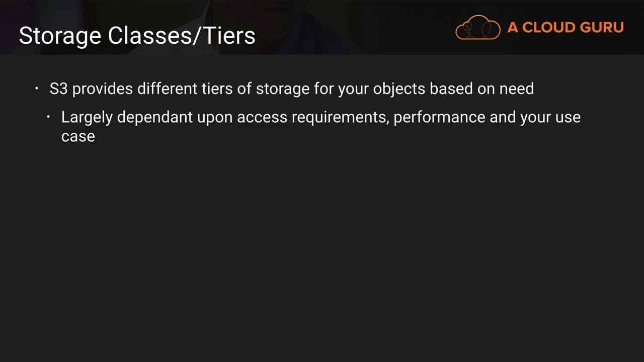Click the word 'different' in the first bullet
This screenshot has height=362, width=644.
[x=167, y=89]
